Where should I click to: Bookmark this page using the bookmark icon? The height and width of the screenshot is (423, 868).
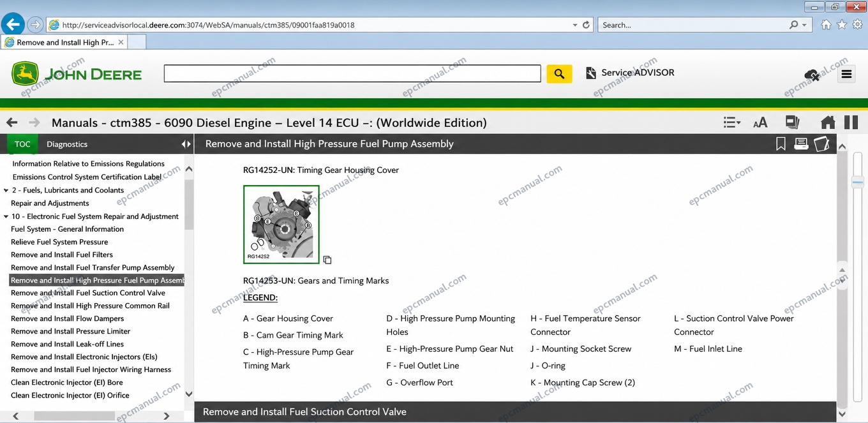[x=781, y=144]
